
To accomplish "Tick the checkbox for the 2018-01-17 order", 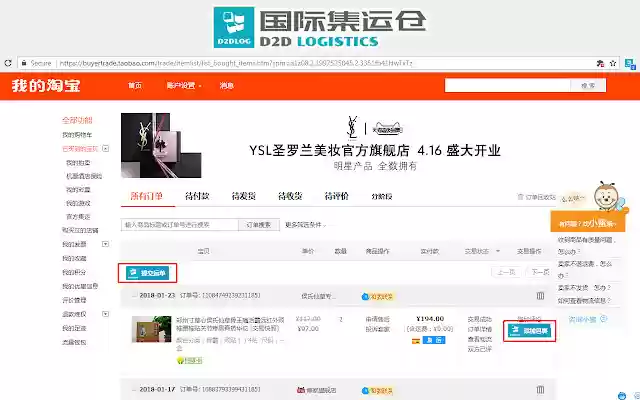I will [134, 389].
